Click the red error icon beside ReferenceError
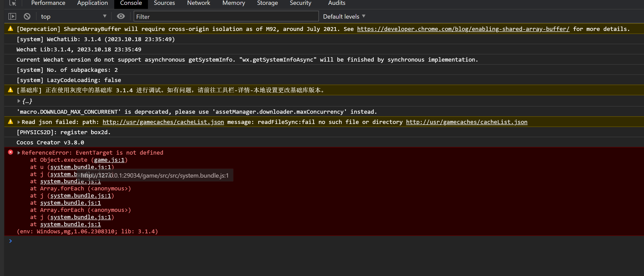 pos(10,152)
